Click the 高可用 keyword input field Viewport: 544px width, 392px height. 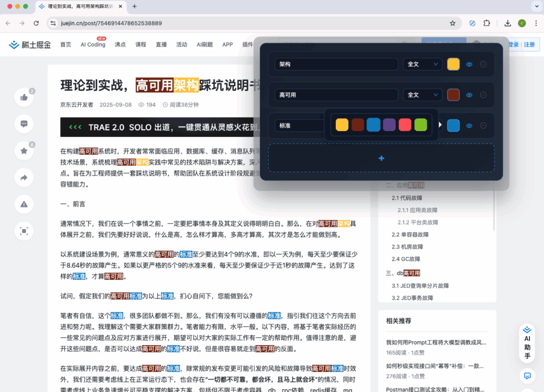coord(336,95)
